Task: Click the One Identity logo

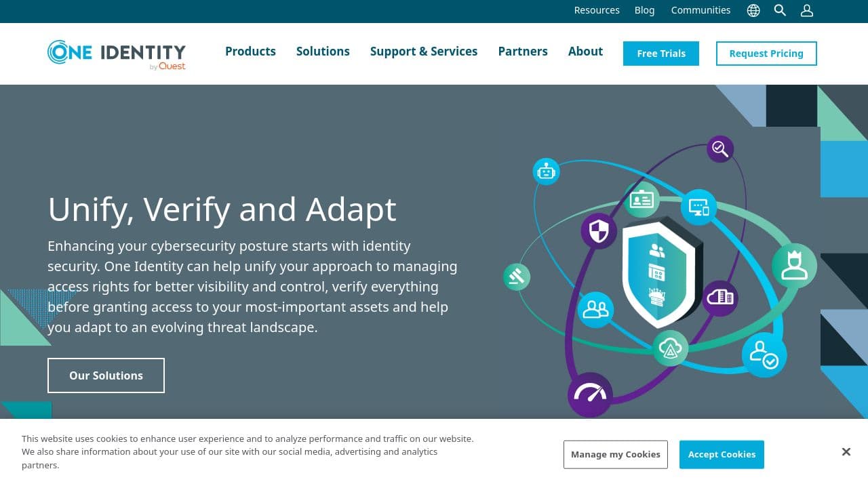Action: pyautogui.click(x=115, y=54)
